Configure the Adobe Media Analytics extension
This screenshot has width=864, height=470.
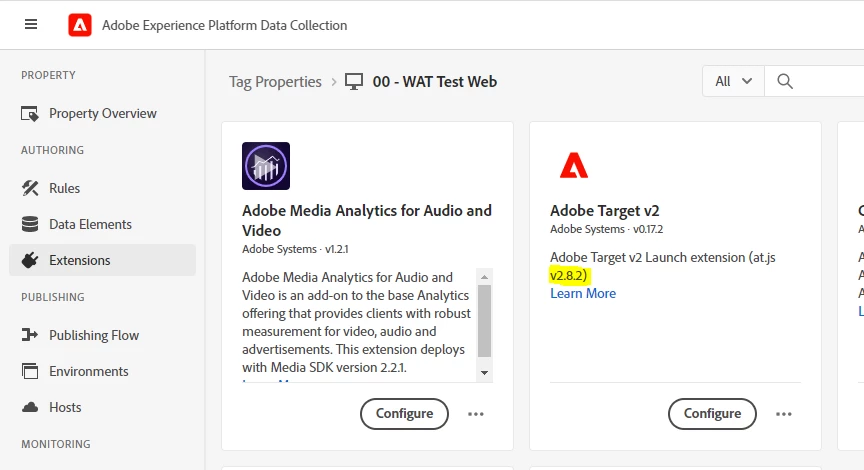point(404,413)
